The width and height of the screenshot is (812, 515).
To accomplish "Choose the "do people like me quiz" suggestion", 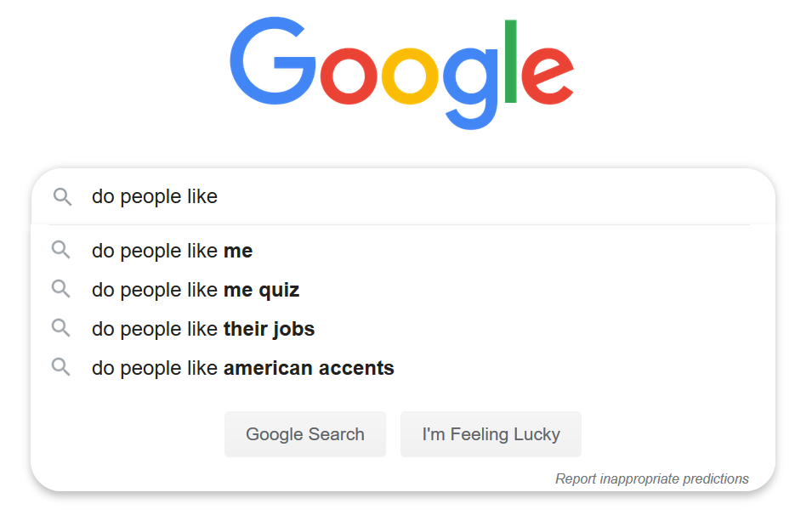I will 196,290.
